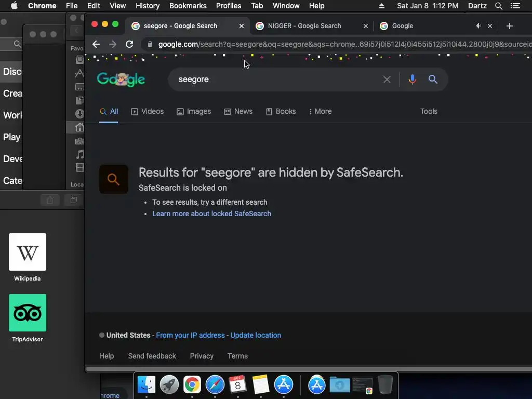Open Control Center list icon in menu bar
Screen dimensions: 532x399
click(x=515, y=6)
